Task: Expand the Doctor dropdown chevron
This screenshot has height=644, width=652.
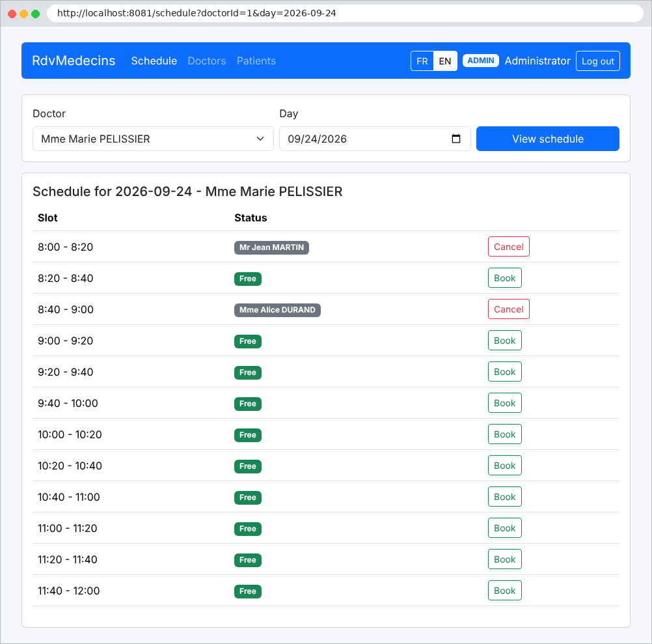Action: tap(260, 139)
